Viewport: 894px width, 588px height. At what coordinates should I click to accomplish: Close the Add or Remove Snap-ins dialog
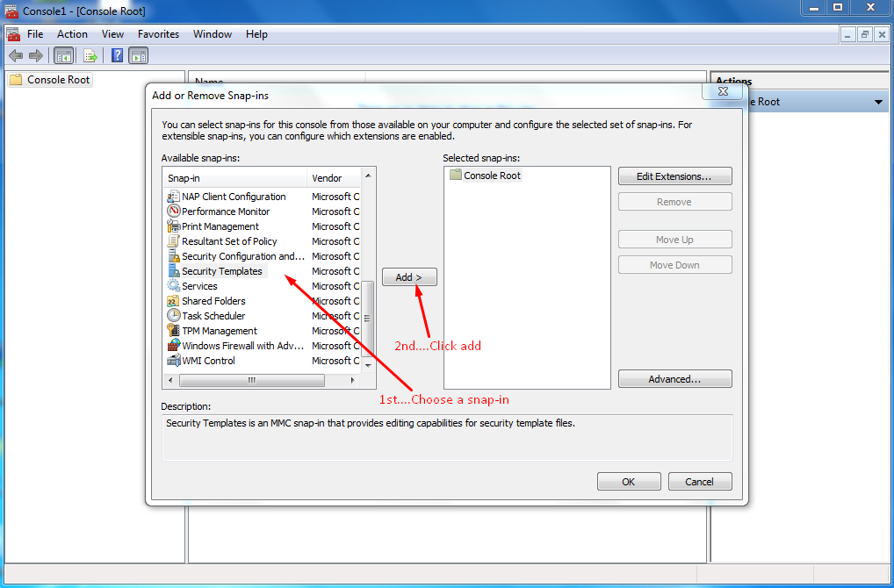(723, 91)
